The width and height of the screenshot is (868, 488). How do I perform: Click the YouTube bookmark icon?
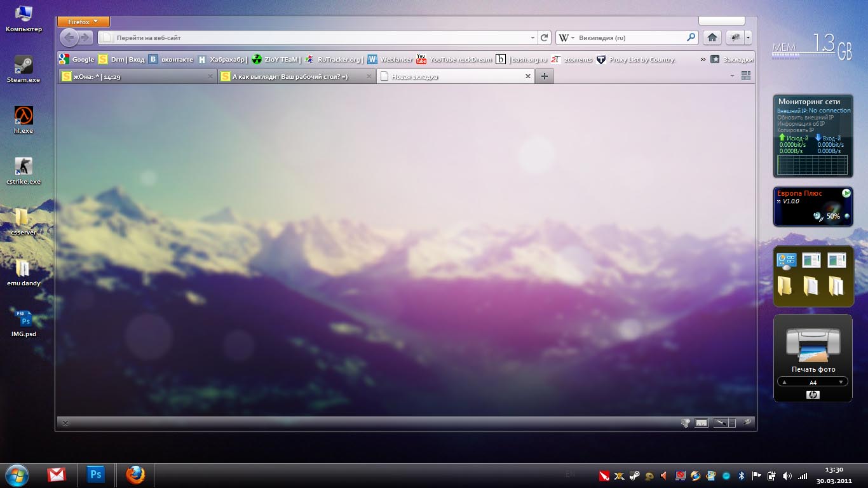421,59
